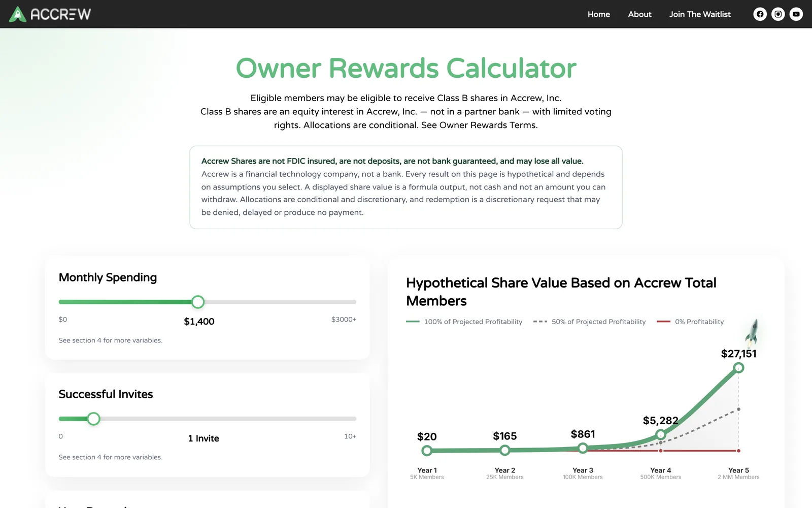Click the $20 value label
This screenshot has height=508, width=812.
[x=427, y=437]
